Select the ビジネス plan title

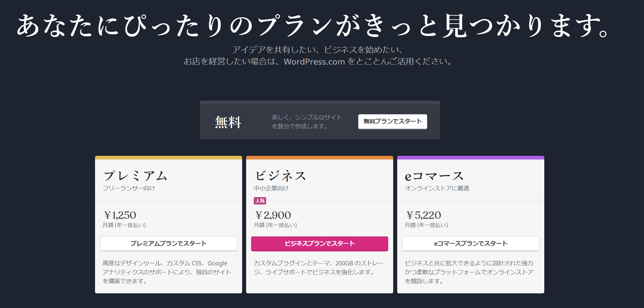click(280, 175)
